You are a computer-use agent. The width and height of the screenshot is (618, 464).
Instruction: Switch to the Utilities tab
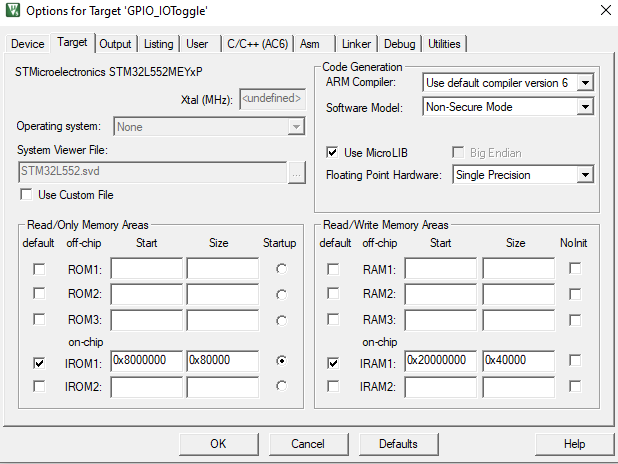(x=444, y=44)
